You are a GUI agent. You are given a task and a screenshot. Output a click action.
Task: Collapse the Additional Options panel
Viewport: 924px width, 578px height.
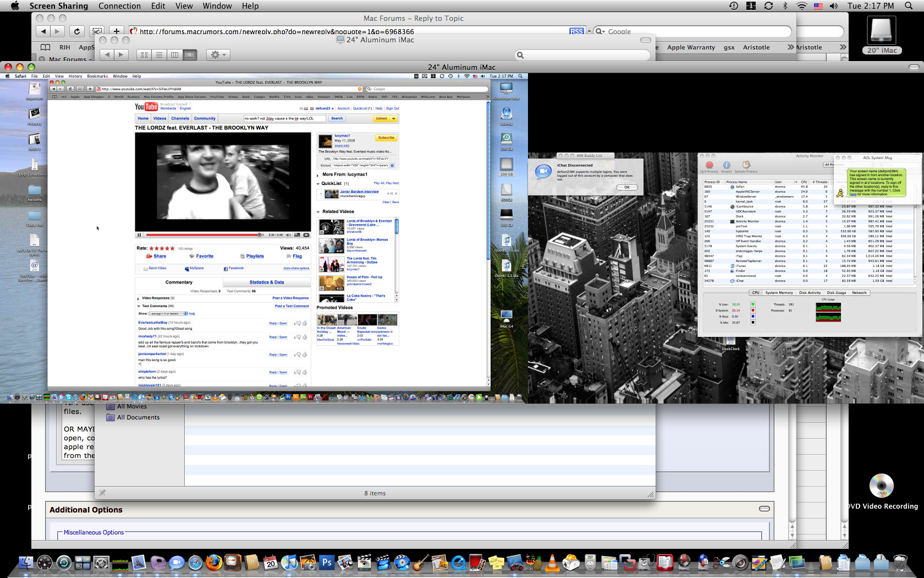[765, 509]
